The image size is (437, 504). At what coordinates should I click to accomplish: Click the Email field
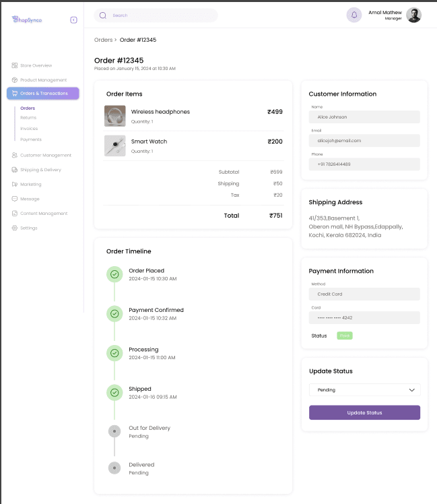pyautogui.click(x=364, y=140)
